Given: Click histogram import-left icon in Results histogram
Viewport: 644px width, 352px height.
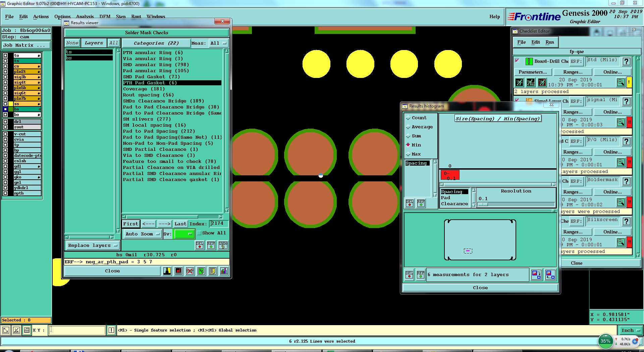Looking at the screenshot, I should (550, 275).
